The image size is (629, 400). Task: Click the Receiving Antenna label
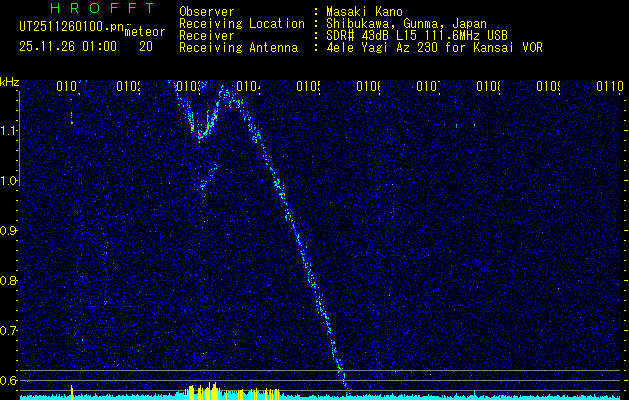(x=239, y=48)
